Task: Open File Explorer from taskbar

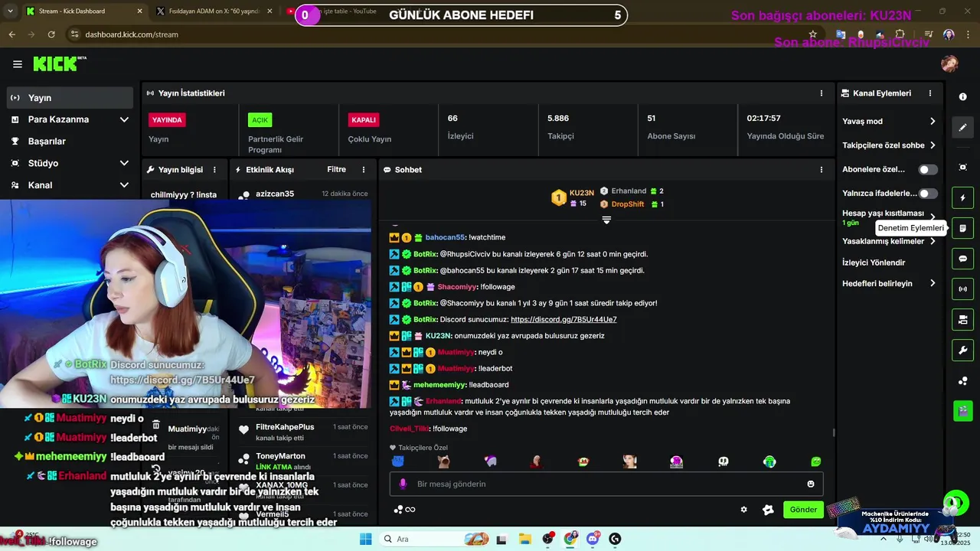Action: pyautogui.click(x=524, y=539)
